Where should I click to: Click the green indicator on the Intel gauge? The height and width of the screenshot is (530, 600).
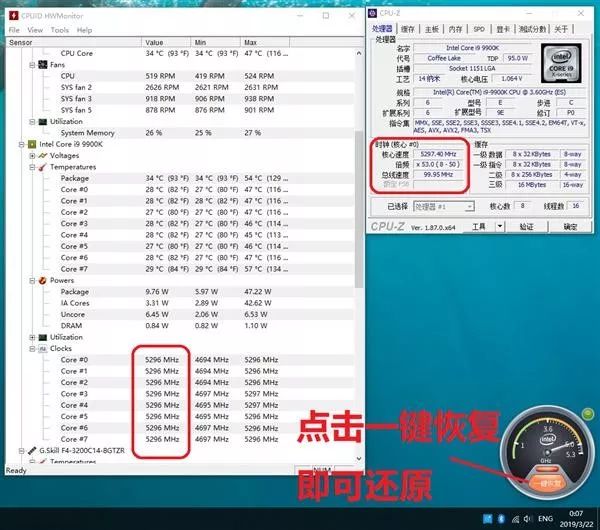pos(587,413)
